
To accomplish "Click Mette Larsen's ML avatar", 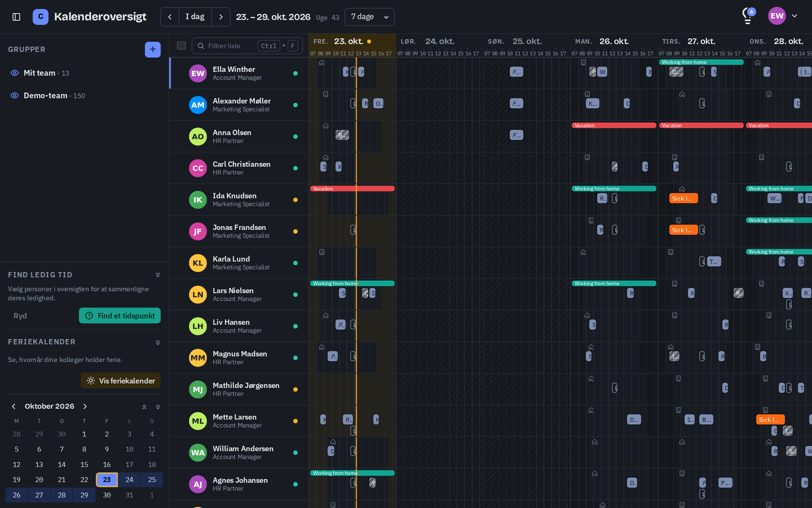I will pos(198,421).
